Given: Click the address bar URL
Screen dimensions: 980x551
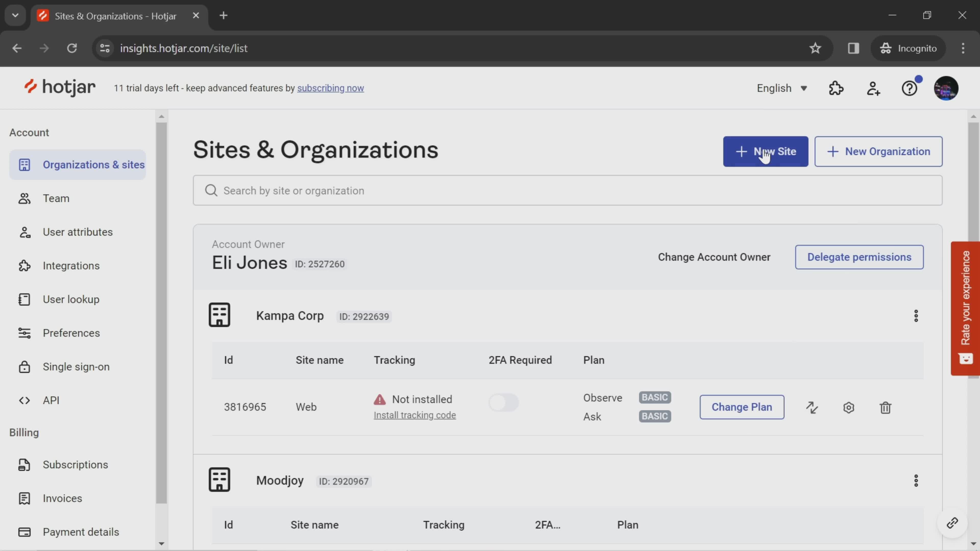Looking at the screenshot, I should click(x=184, y=48).
